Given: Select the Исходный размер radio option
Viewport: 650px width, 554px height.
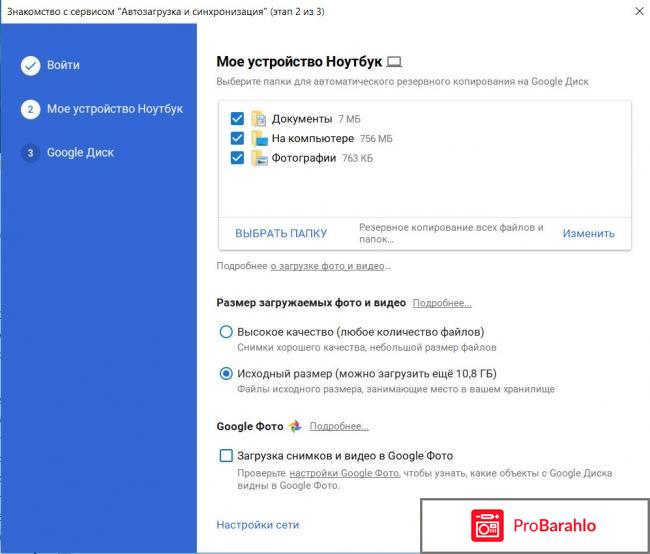Looking at the screenshot, I should pyautogui.click(x=226, y=374).
